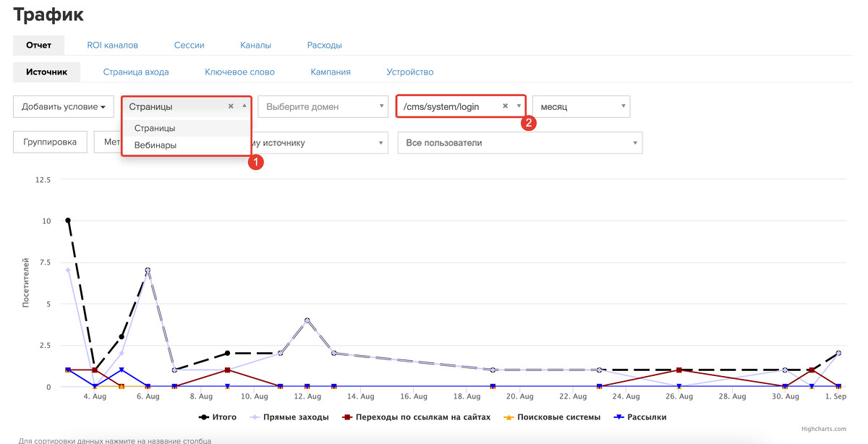This screenshot has width=868, height=444.
Task: Clear the /cms/system/login selection
Action: tap(506, 106)
